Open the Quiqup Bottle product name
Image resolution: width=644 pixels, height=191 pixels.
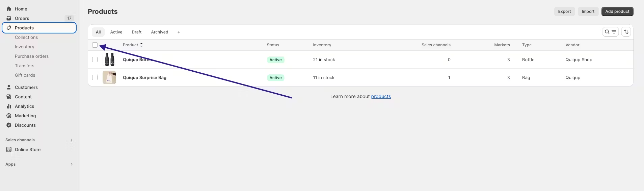click(137, 59)
